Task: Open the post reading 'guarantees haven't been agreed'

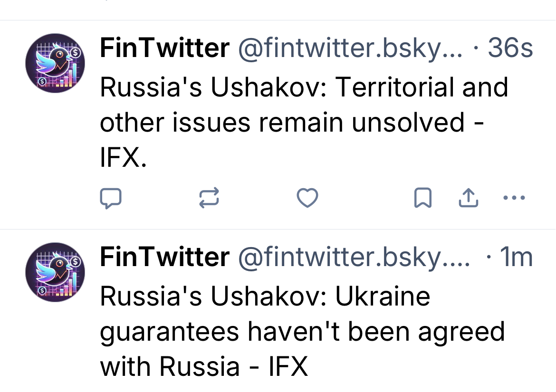Action: point(302,332)
